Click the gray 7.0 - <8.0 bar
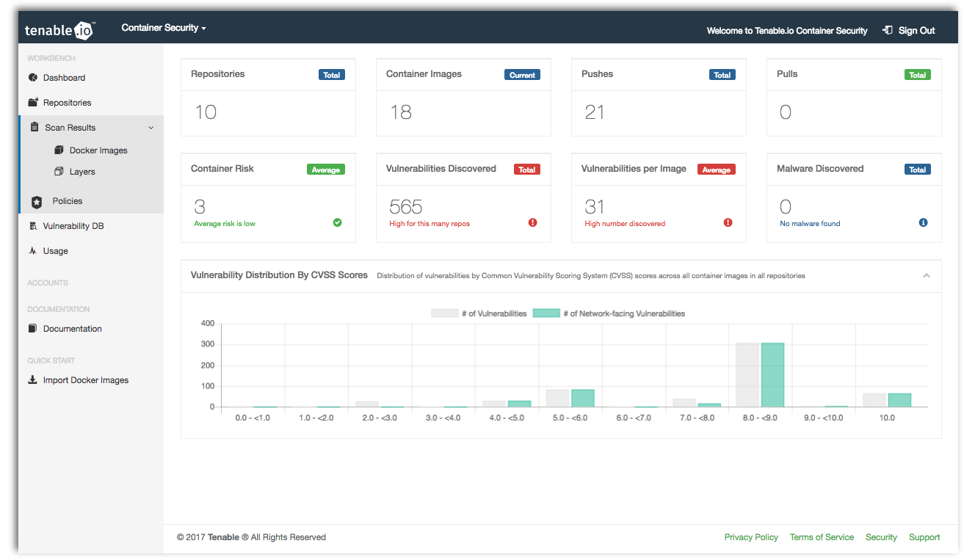 pyautogui.click(x=684, y=403)
